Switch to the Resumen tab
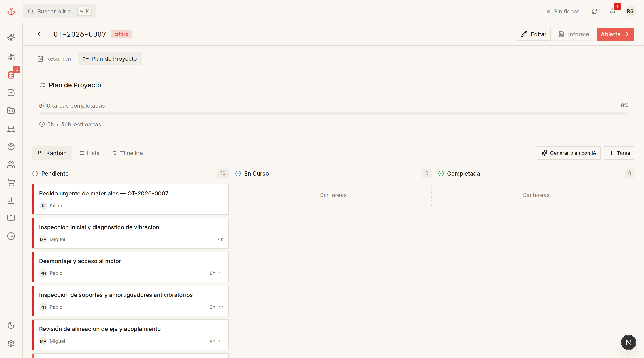 54,58
